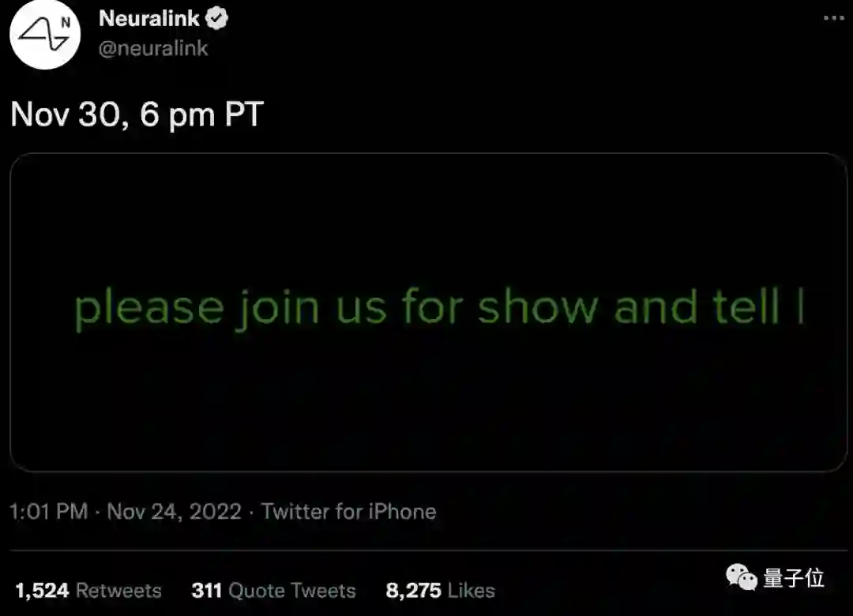Click the blue verified badge
The width and height of the screenshot is (853, 616).
216,19
